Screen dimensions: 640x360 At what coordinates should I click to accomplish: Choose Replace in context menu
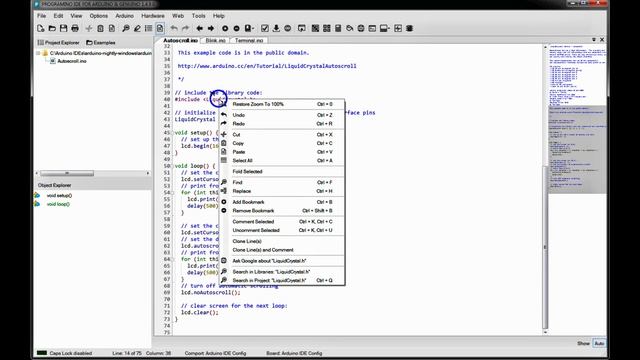(282, 191)
